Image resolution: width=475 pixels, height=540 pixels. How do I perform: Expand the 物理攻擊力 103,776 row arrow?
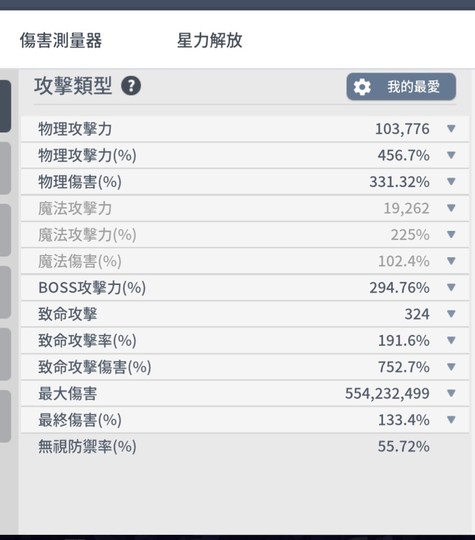click(451, 128)
